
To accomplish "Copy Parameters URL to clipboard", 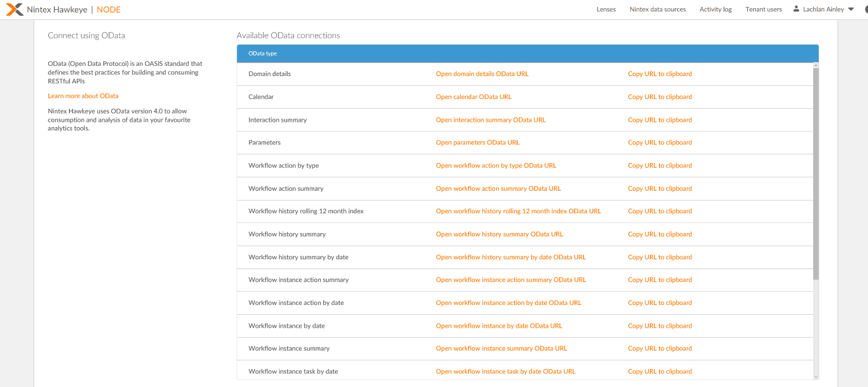I will [x=660, y=142].
